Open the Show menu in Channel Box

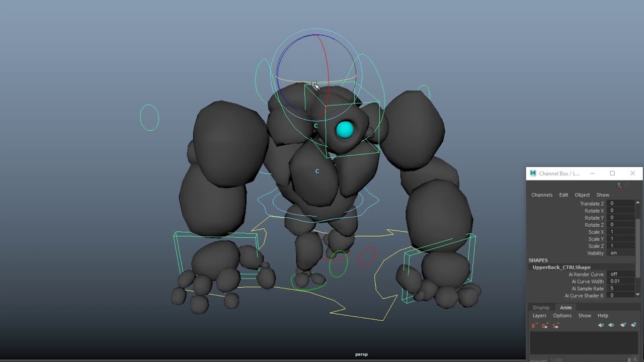pos(603,195)
